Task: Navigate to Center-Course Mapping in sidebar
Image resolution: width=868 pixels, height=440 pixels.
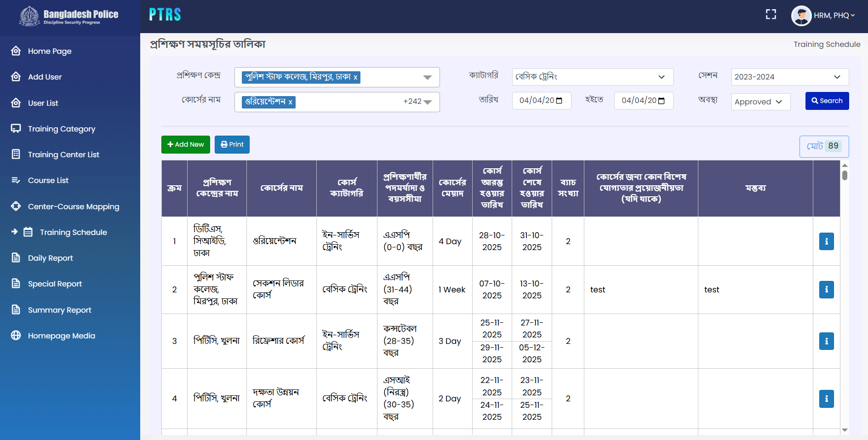Action: click(x=73, y=206)
